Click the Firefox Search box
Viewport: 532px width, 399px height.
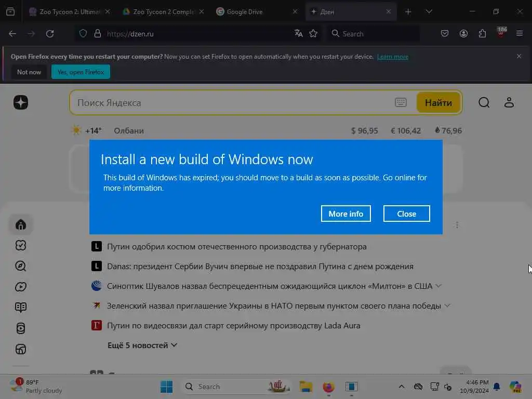click(x=373, y=34)
